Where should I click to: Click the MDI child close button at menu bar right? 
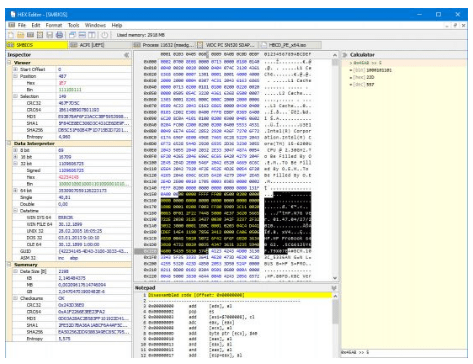463,25
